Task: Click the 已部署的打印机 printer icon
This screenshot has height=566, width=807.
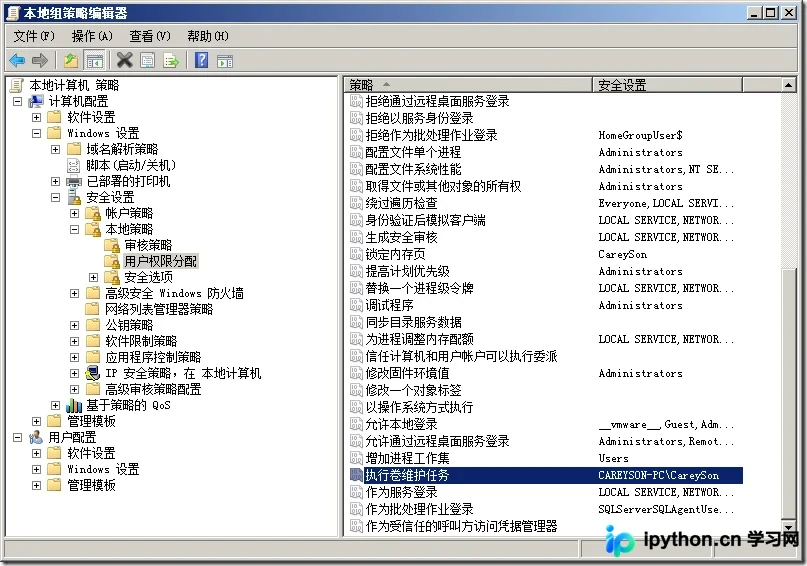Action: pos(74,181)
